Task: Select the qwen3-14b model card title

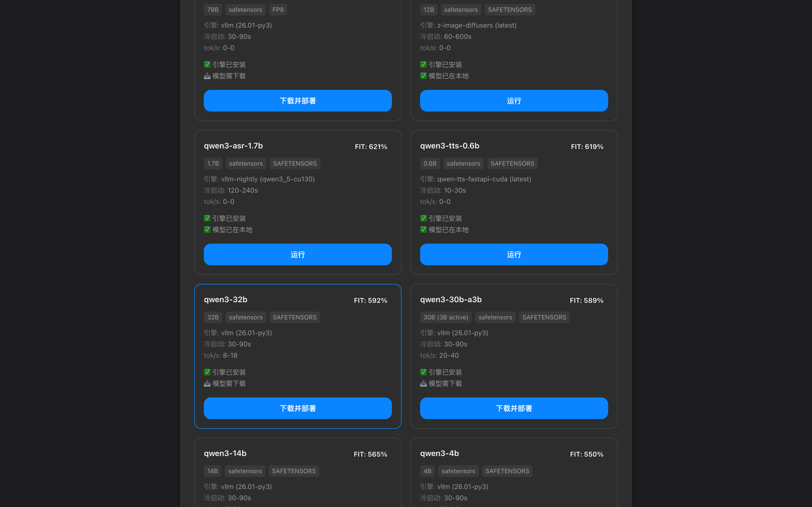Action: click(x=225, y=453)
